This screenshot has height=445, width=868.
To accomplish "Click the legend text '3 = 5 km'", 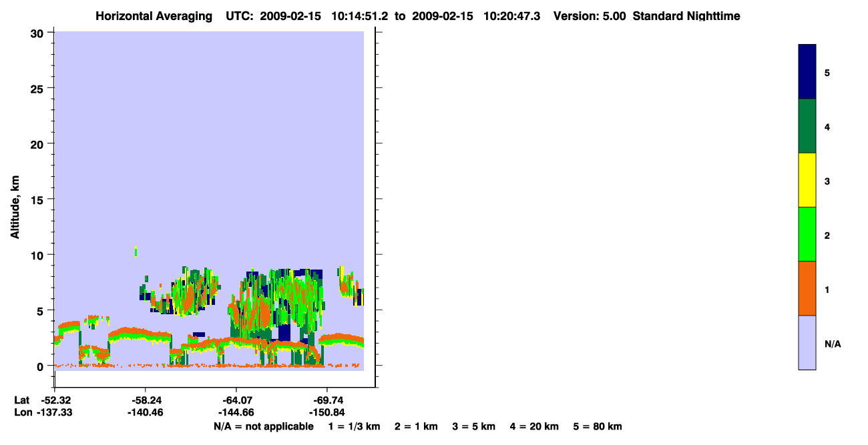I will coord(474,427).
